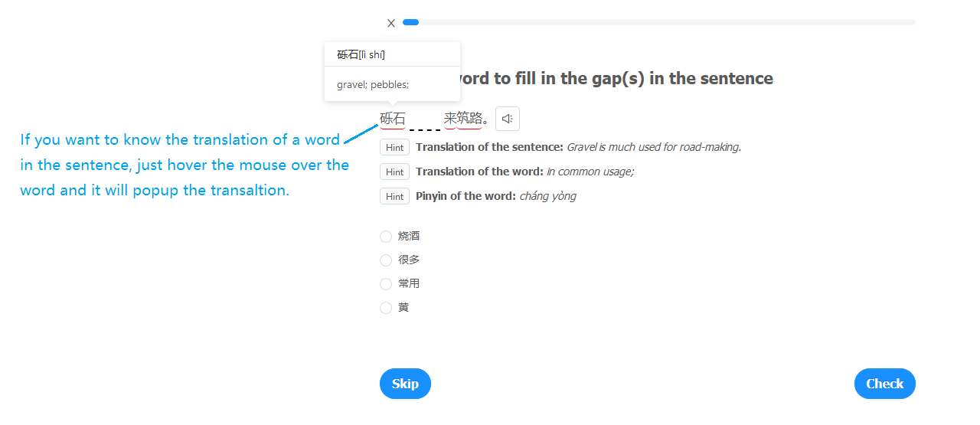Click the pinyin text 'cháng yòng'
This screenshot has height=425, width=980.
point(547,196)
